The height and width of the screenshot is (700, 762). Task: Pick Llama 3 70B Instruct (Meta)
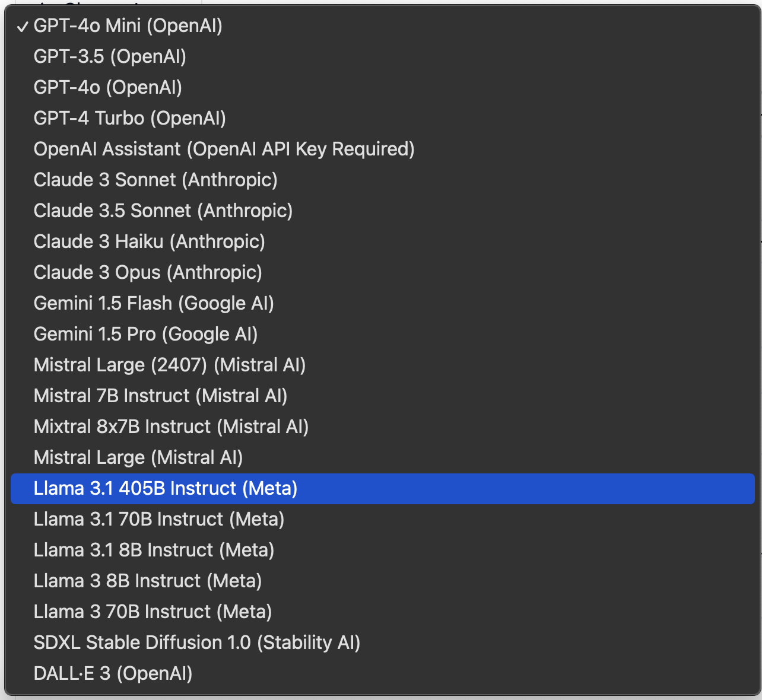tap(153, 612)
